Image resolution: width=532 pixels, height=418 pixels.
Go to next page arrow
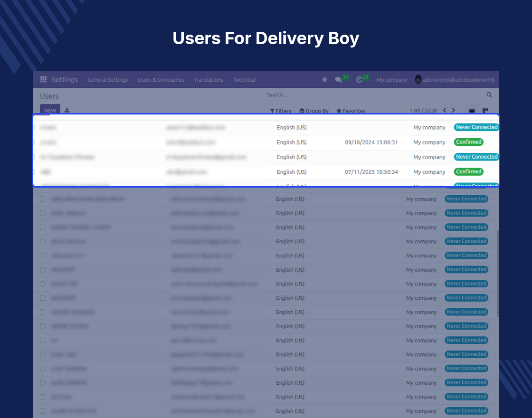[x=453, y=110]
